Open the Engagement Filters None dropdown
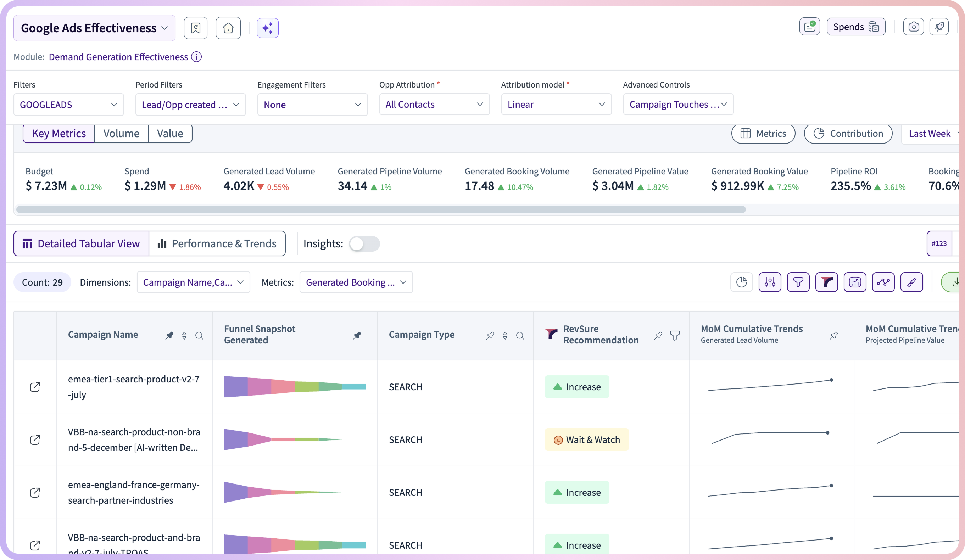The image size is (965, 560). (x=312, y=105)
